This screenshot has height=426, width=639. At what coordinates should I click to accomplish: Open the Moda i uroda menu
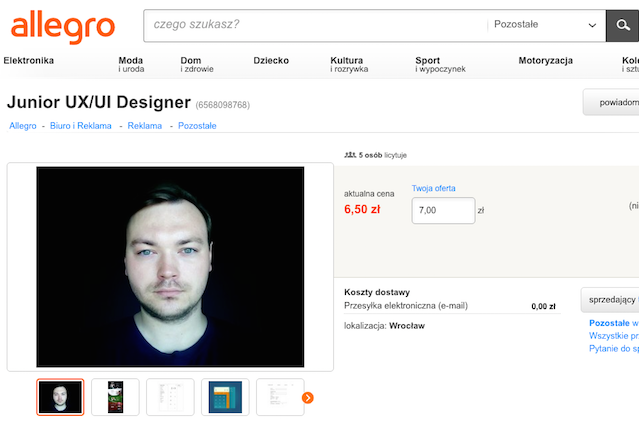(131, 65)
